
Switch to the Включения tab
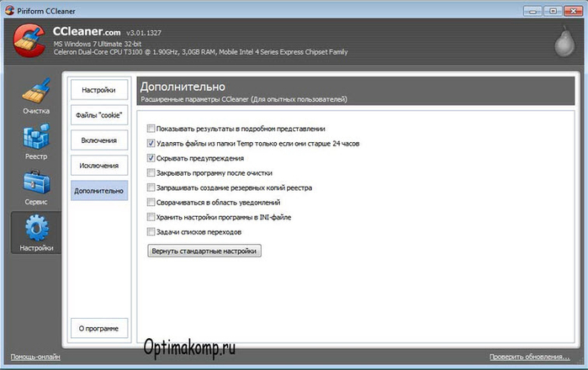[x=99, y=140]
